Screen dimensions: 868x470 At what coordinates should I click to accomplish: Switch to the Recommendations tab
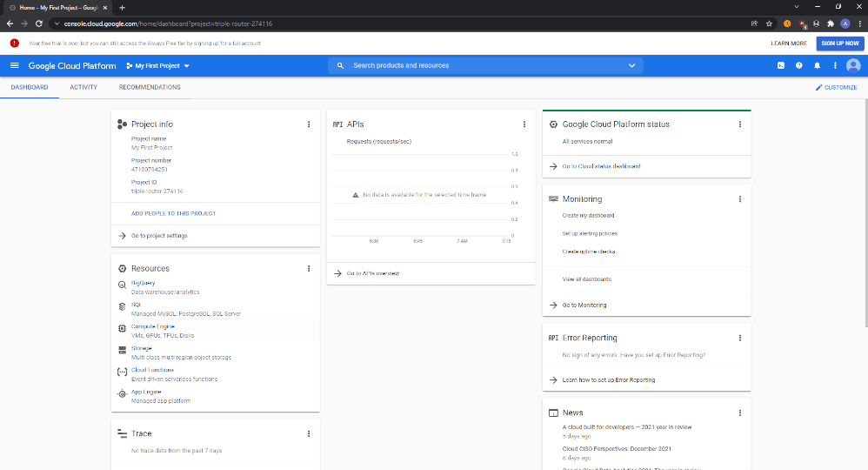(150, 88)
